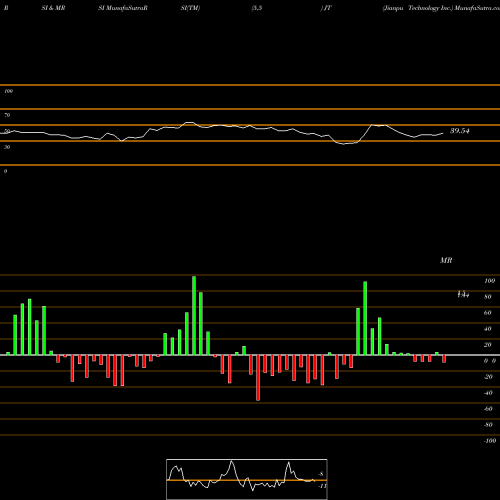Click the MR axis label 60
The height and width of the screenshot is (500, 500).
click(488, 313)
